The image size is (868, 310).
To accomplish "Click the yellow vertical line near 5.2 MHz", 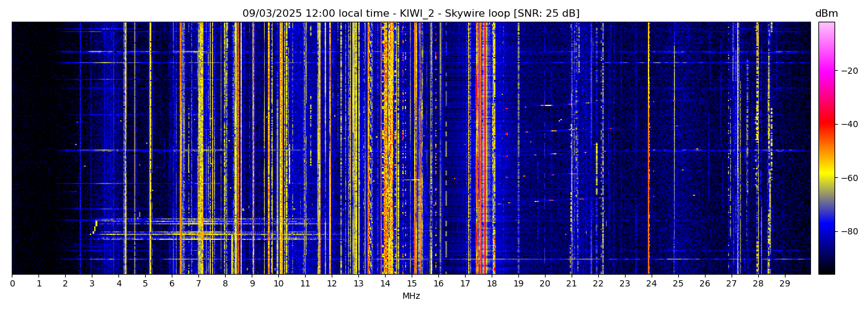I will [x=150, y=149].
